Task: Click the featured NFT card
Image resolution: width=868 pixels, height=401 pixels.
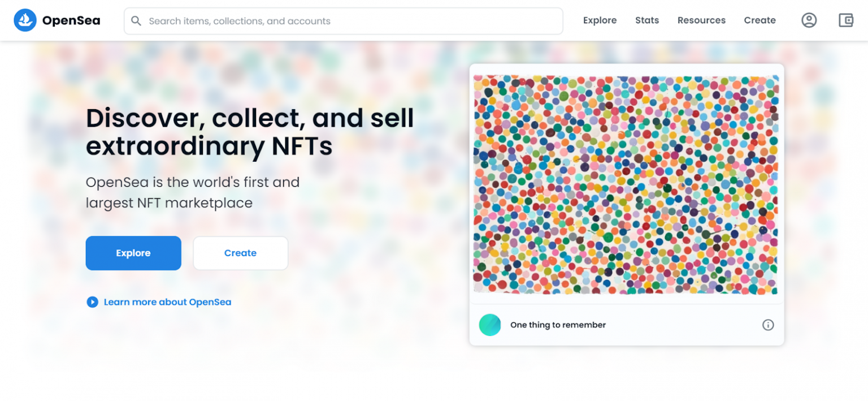Action: click(626, 204)
